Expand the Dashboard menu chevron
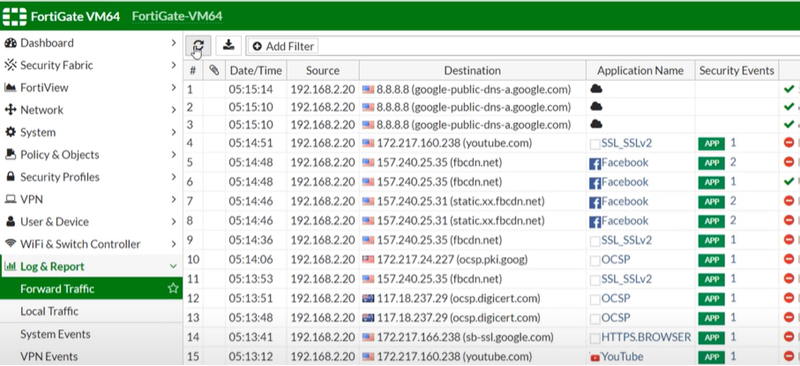 click(x=173, y=43)
